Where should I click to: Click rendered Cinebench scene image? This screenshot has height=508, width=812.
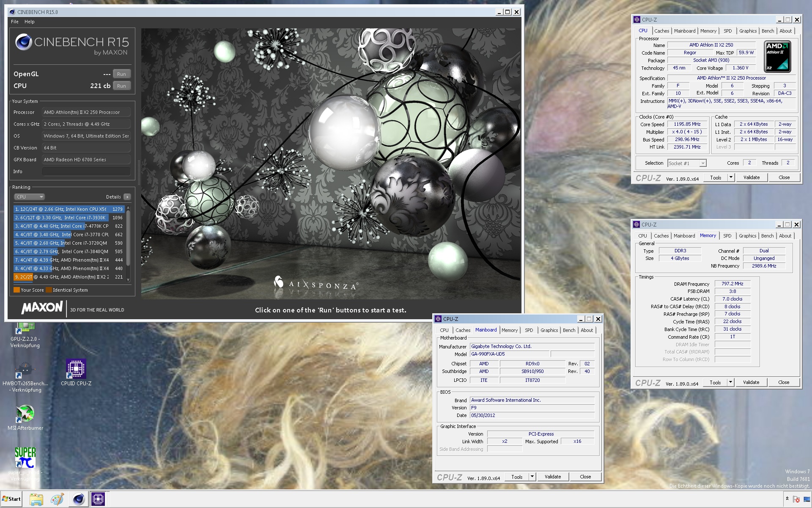point(331,164)
